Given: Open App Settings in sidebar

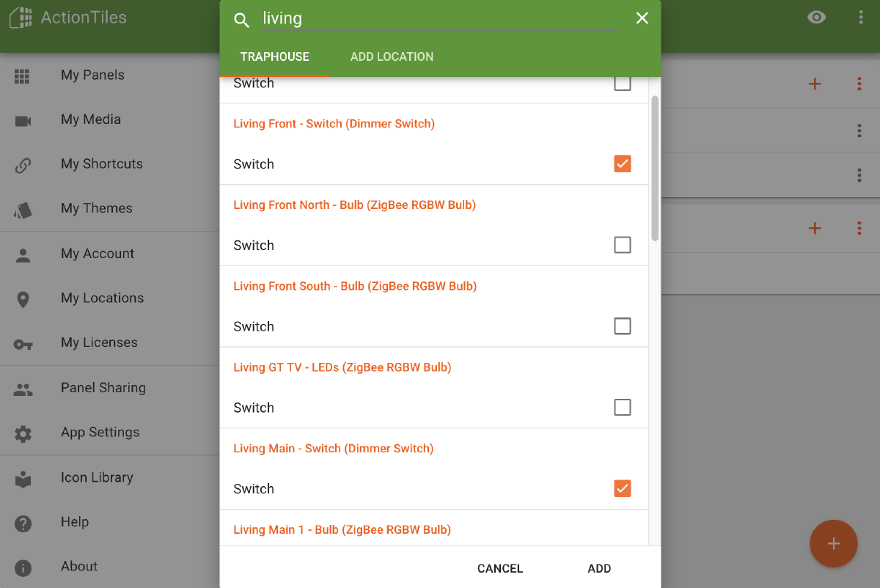Looking at the screenshot, I should coord(110,433).
